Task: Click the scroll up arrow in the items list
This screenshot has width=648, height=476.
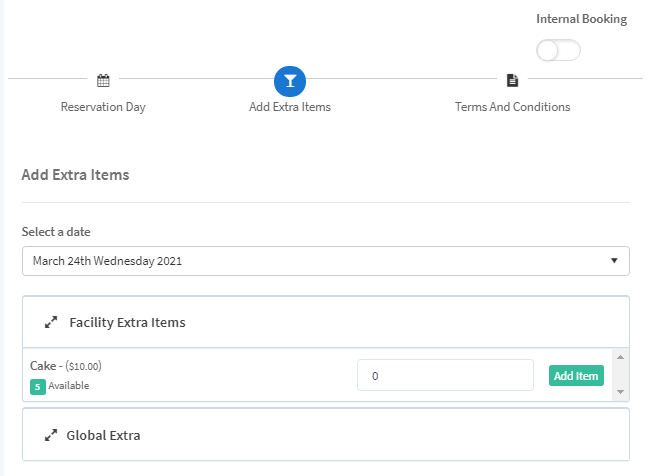Action: coord(620,357)
